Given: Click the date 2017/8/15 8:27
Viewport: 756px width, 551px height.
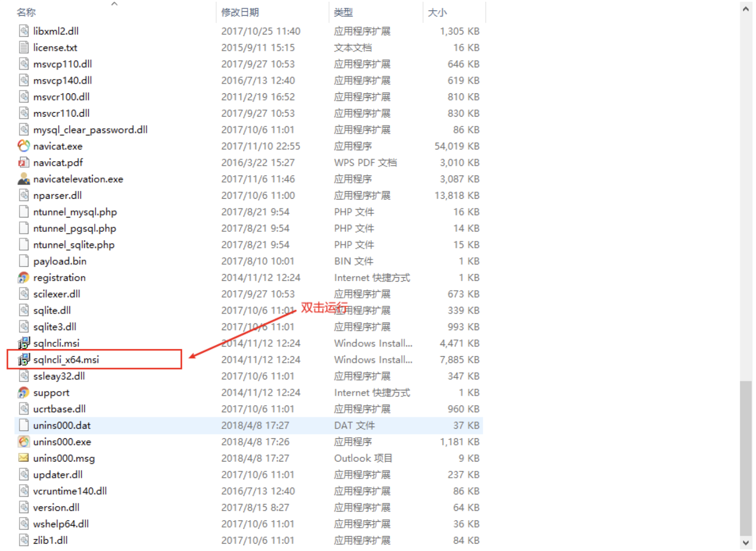Looking at the screenshot, I should tap(255, 508).
